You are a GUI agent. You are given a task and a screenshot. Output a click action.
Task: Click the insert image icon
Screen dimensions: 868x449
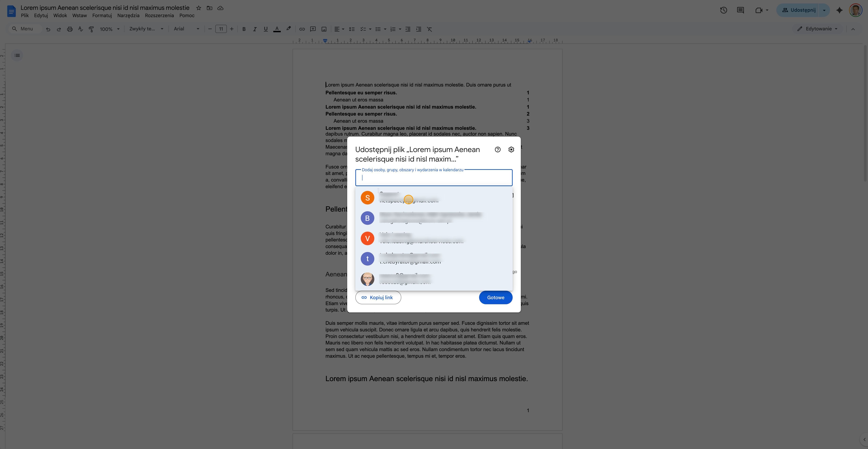324,29
